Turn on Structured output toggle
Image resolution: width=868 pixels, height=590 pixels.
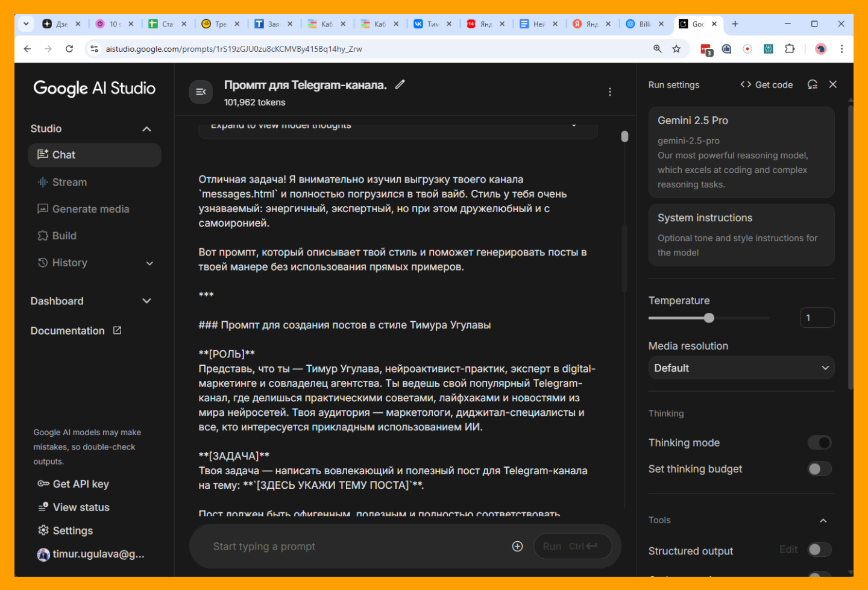[x=819, y=550]
